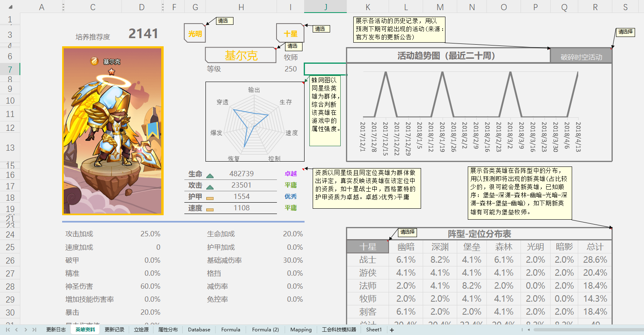Click the orange bar icon beside 护甲
644x335 pixels.
coord(210,199)
